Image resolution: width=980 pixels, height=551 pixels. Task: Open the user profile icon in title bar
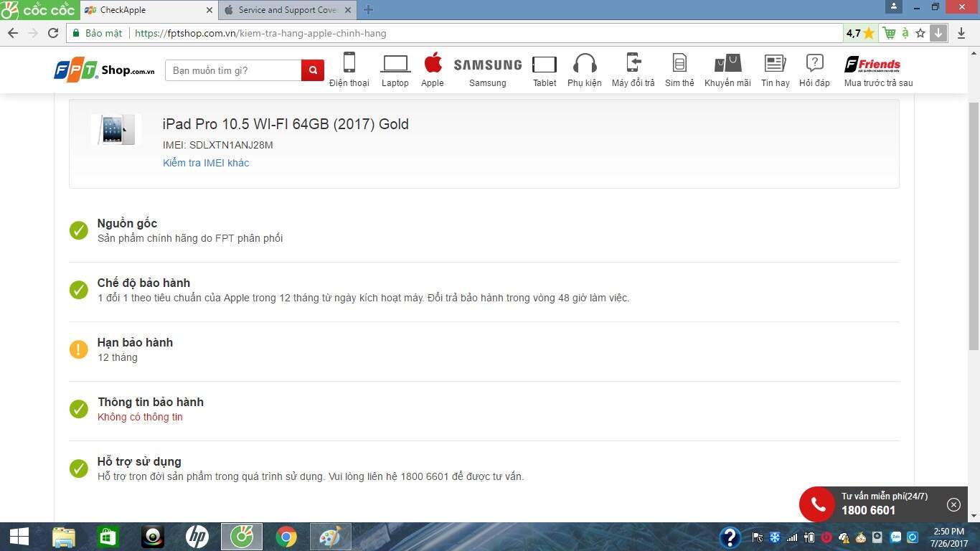[893, 6]
